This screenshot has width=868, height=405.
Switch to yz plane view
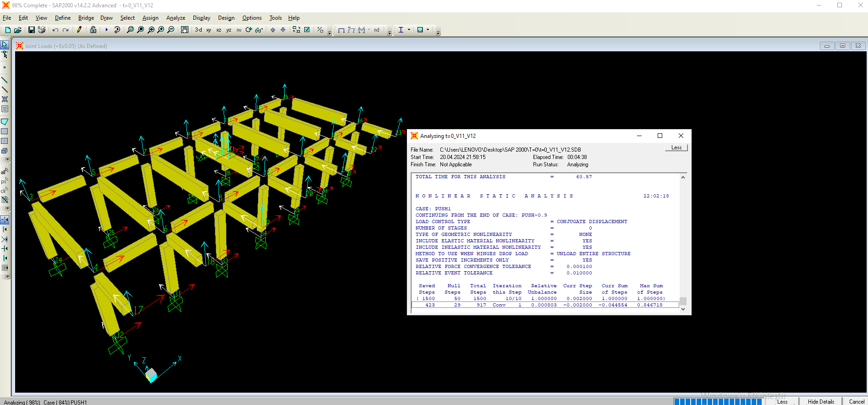[x=229, y=30]
